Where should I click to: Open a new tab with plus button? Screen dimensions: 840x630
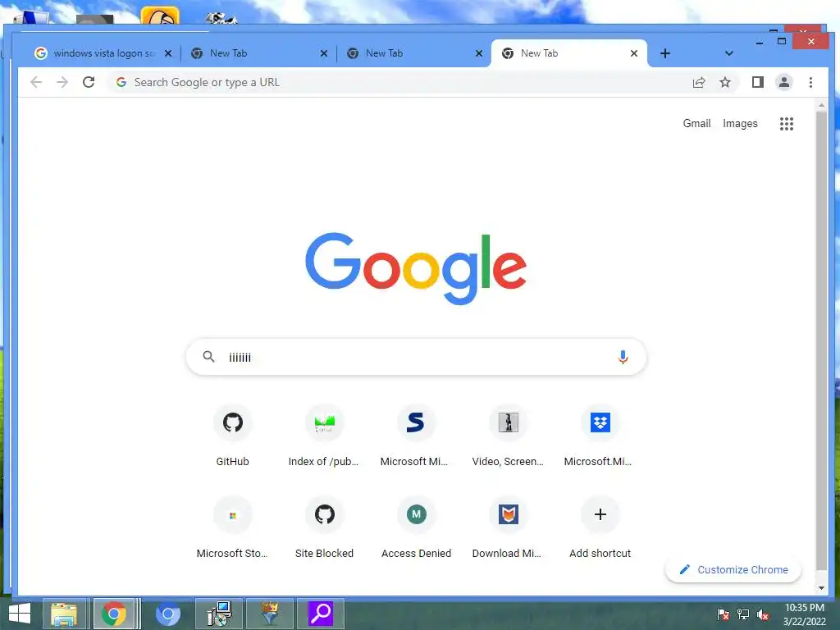[x=664, y=53]
